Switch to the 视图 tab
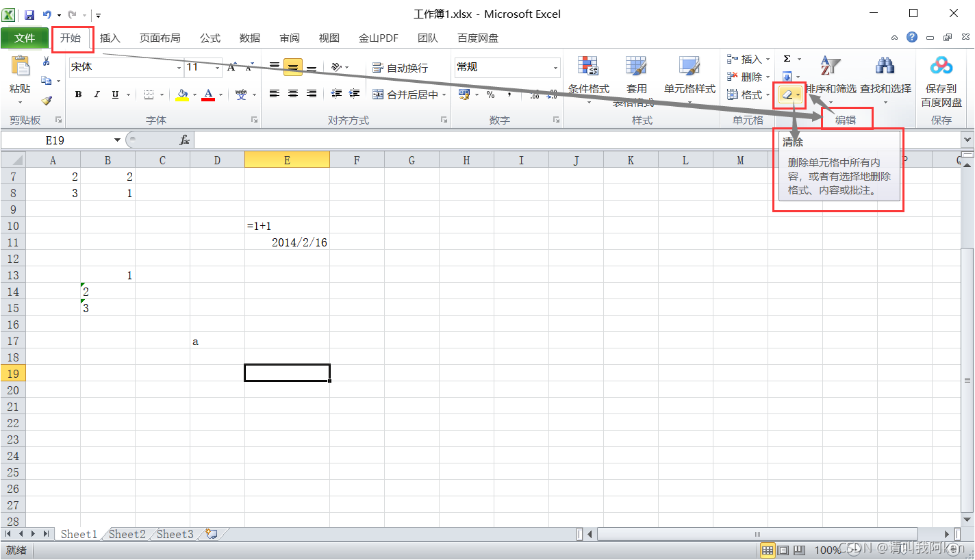This screenshot has width=975, height=560. 329,38
